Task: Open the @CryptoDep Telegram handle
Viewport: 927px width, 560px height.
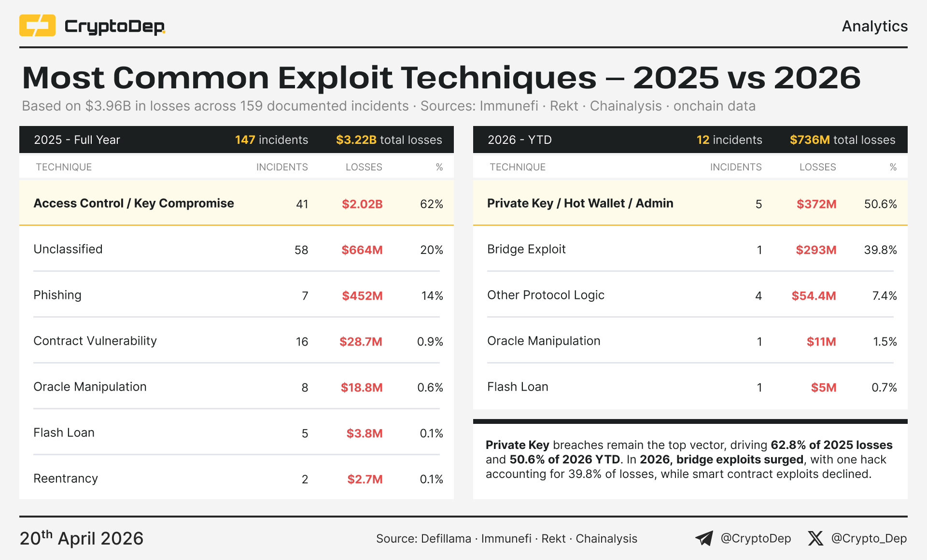Action: pyautogui.click(x=756, y=538)
